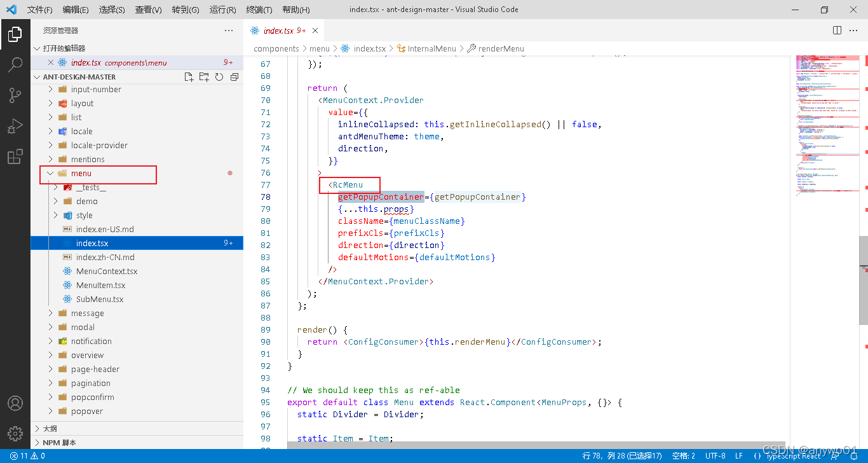Expand the NPM 脚本 section
Image resolution: width=868 pixels, height=463 pixels.
coord(137,443)
